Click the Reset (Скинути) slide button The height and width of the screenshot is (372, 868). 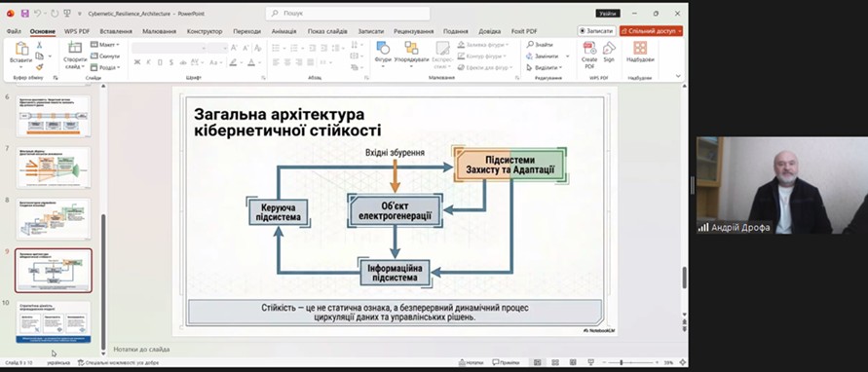click(106, 56)
